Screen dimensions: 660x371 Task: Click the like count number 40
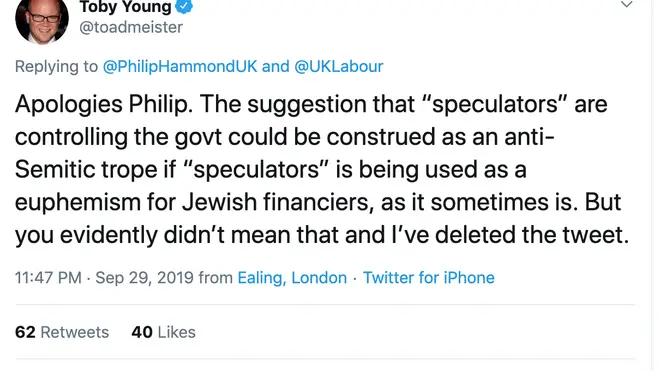pos(142,332)
